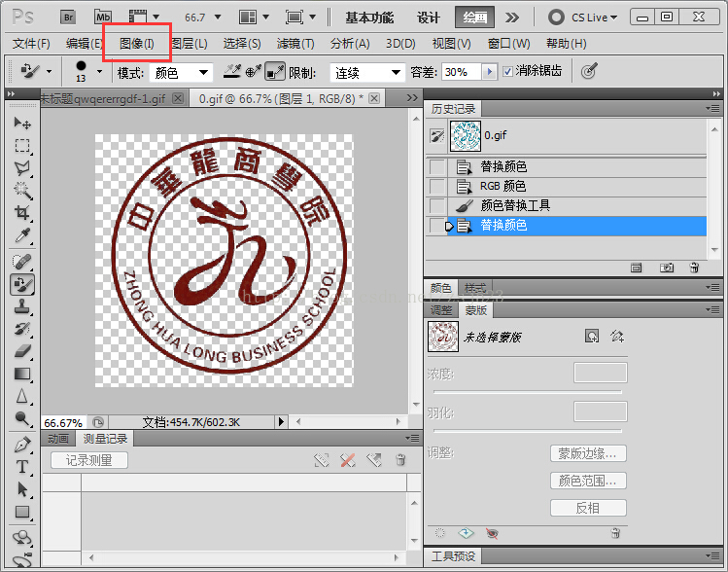Click the 颜色范围... button
The width and height of the screenshot is (728, 572).
coord(588,481)
